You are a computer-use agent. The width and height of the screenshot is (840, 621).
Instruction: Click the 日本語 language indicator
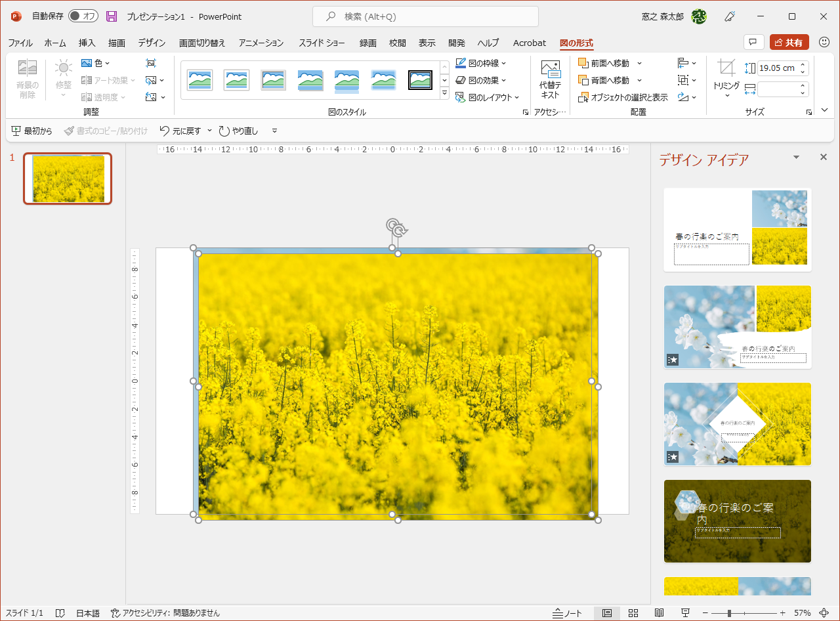(88, 613)
